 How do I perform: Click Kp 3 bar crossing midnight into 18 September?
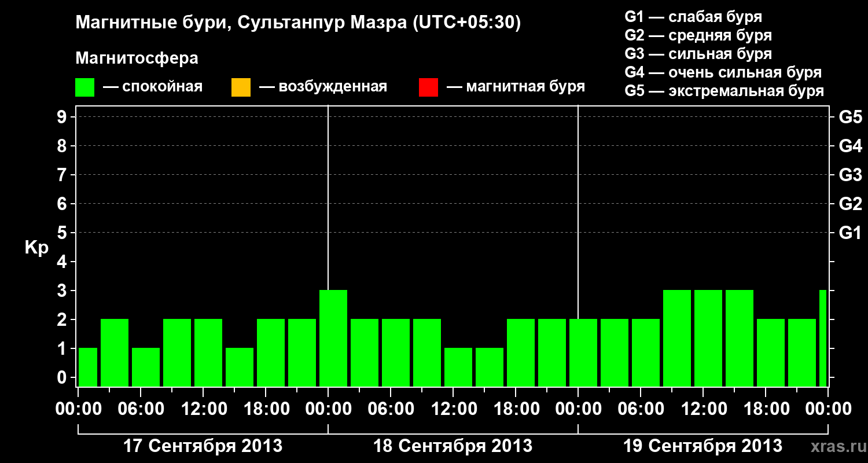[x=333, y=338]
